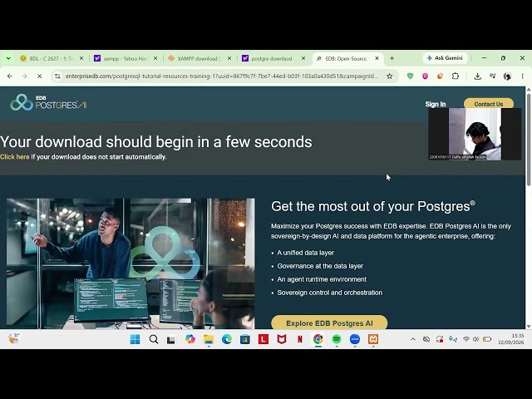Open the green shield extension
532x399 pixels.
[410, 76]
